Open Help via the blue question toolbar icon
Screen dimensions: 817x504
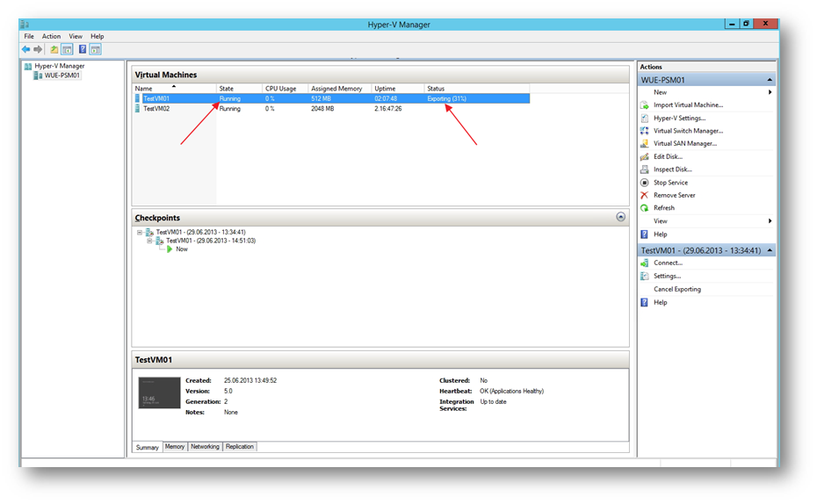click(83, 49)
